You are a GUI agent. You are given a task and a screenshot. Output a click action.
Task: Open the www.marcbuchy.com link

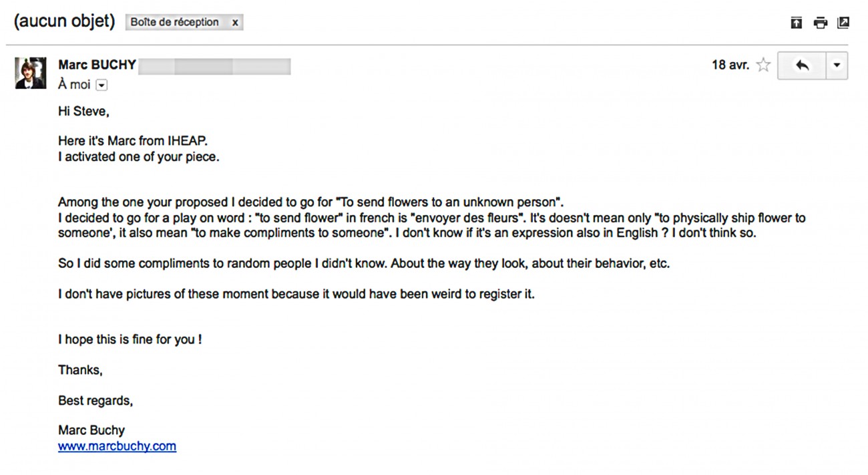[117, 446]
